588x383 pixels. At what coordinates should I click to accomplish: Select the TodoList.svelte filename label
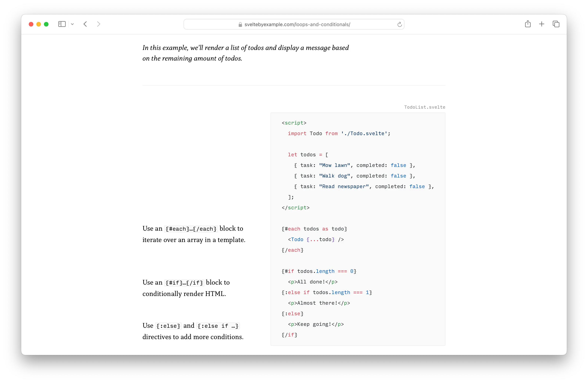point(425,107)
